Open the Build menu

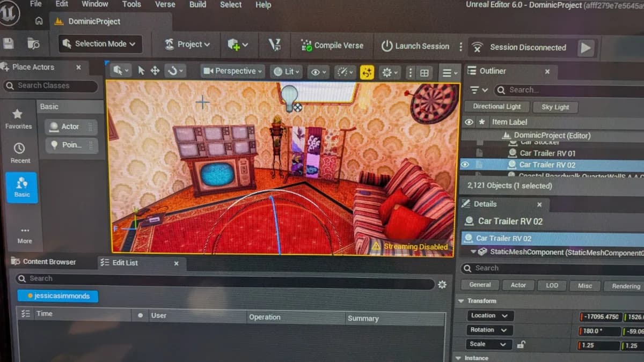click(x=197, y=4)
